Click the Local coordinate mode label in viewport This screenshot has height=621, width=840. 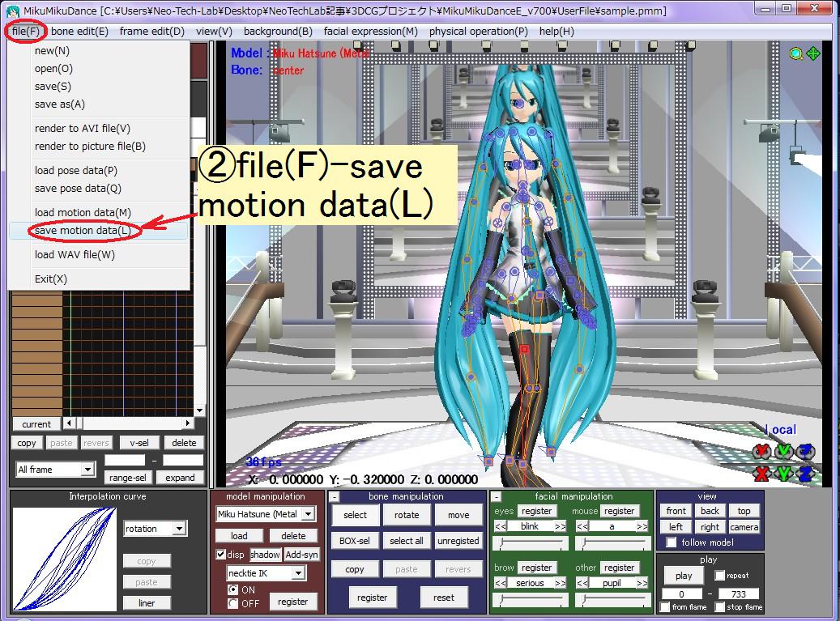(x=780, y=429)
